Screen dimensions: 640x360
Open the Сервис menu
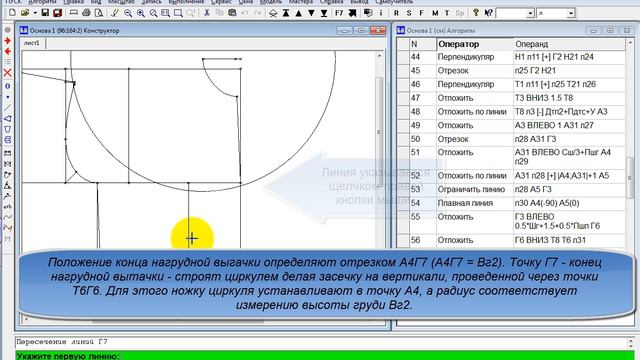point(222,2)
